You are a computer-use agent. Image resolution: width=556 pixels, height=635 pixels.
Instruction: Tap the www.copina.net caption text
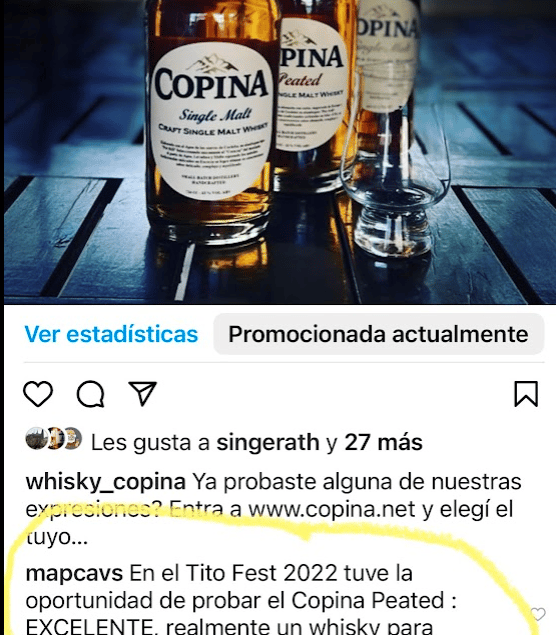click(x=332, y=509)
